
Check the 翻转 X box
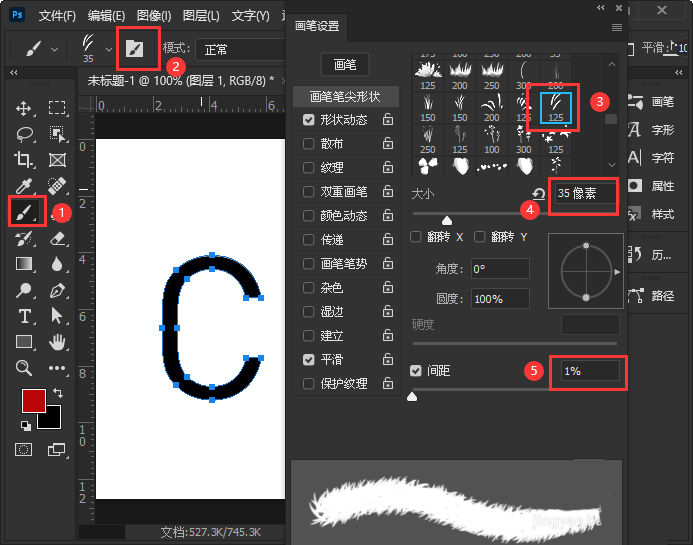pyautogui.click(x=415, y=237)
